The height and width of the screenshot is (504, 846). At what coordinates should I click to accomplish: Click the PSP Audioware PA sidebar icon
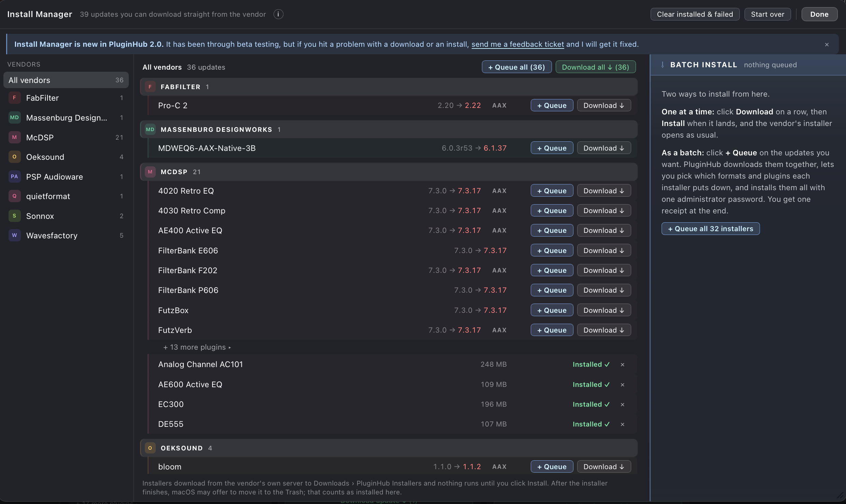[x=14, y=177]
